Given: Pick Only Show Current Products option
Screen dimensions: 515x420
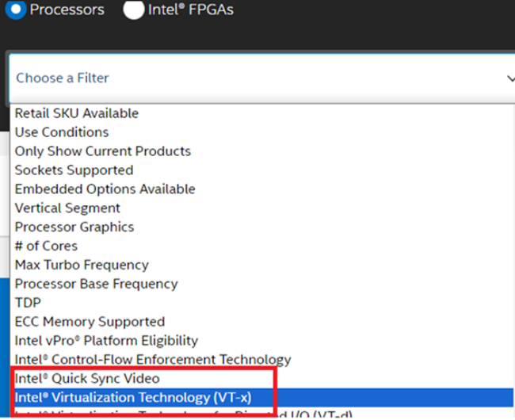Looking at the screenshot, I should pos(103,151).
